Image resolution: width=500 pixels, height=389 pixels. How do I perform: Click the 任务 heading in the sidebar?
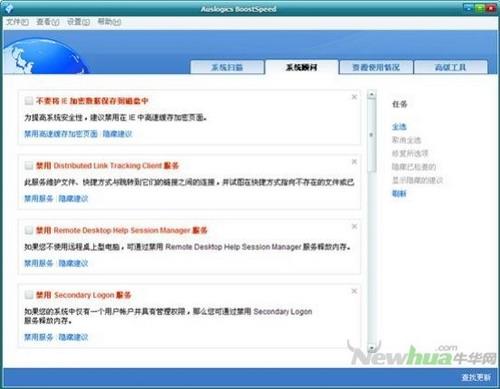[x=399, y=104]
